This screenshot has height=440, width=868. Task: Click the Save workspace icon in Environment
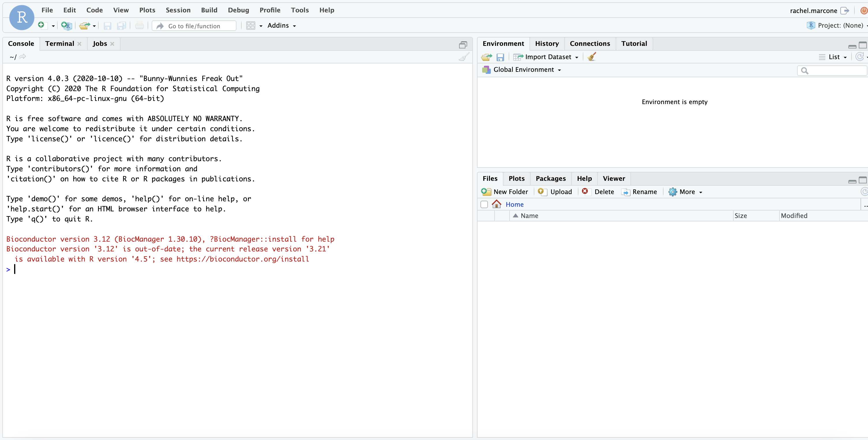(500, 57)
